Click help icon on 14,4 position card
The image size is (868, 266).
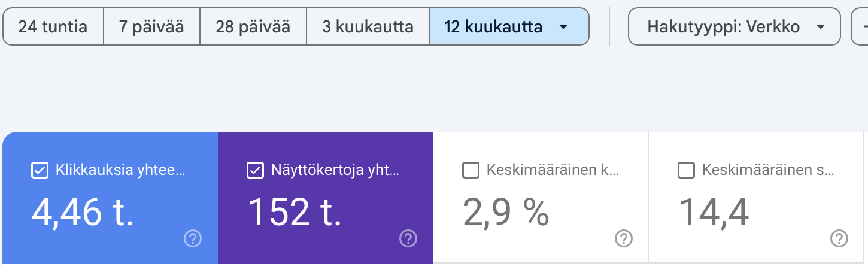coord(839,239)
